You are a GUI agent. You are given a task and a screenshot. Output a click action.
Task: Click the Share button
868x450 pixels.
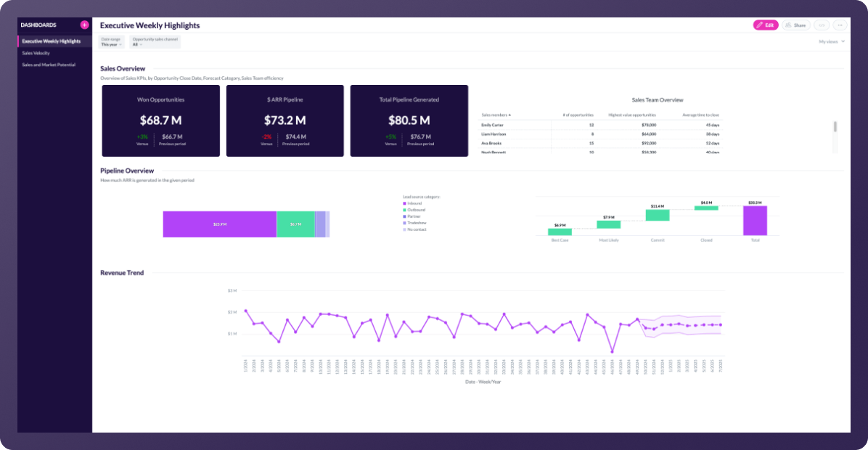point(795,25)
